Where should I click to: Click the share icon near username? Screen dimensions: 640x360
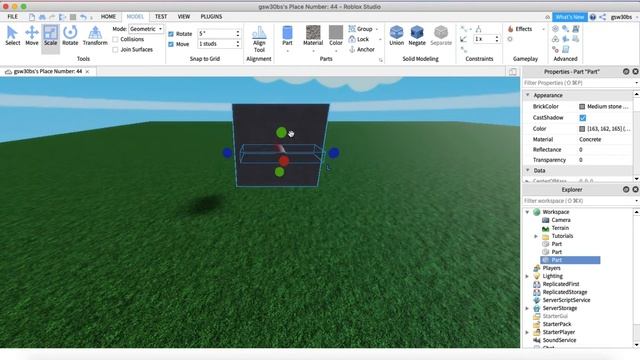pyautogui.click(x=602, y=17)
